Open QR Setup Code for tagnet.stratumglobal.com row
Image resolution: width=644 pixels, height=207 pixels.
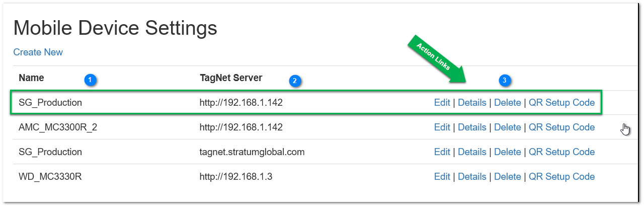pos(562,152)
